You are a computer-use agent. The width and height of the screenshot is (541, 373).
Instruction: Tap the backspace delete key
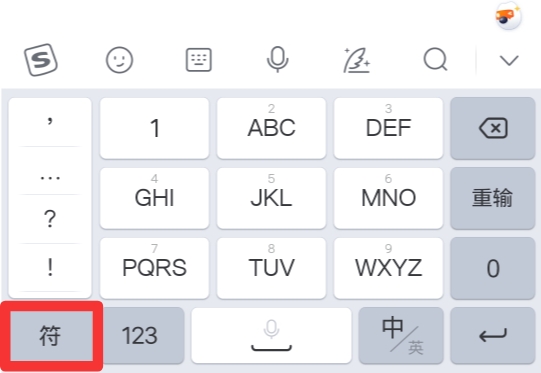[493, 128]
